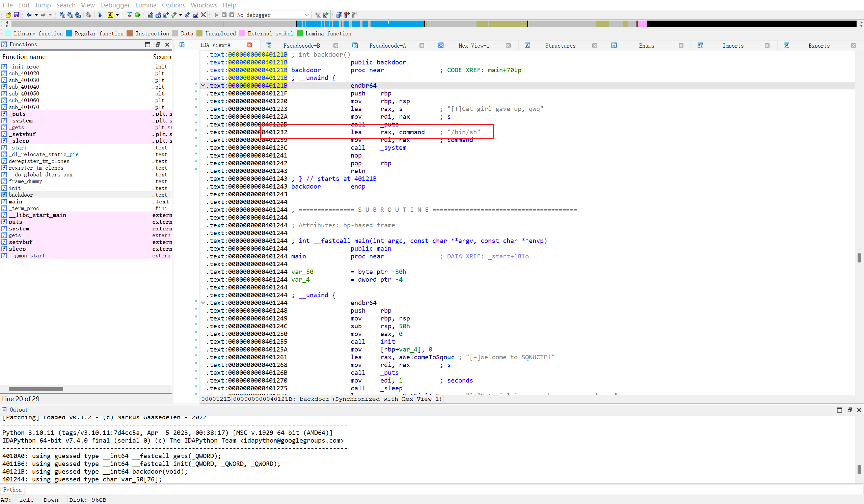The image size is (864, 504).
Task: Click the _system call operand
Action: [393, 148]
